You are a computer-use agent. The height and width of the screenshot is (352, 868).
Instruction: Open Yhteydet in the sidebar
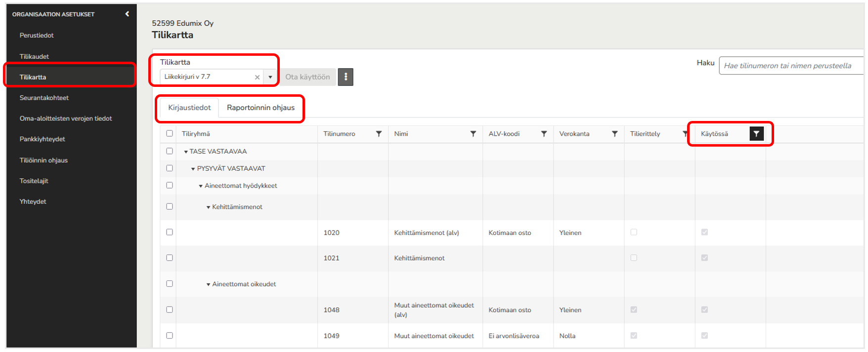click(33, 201)
